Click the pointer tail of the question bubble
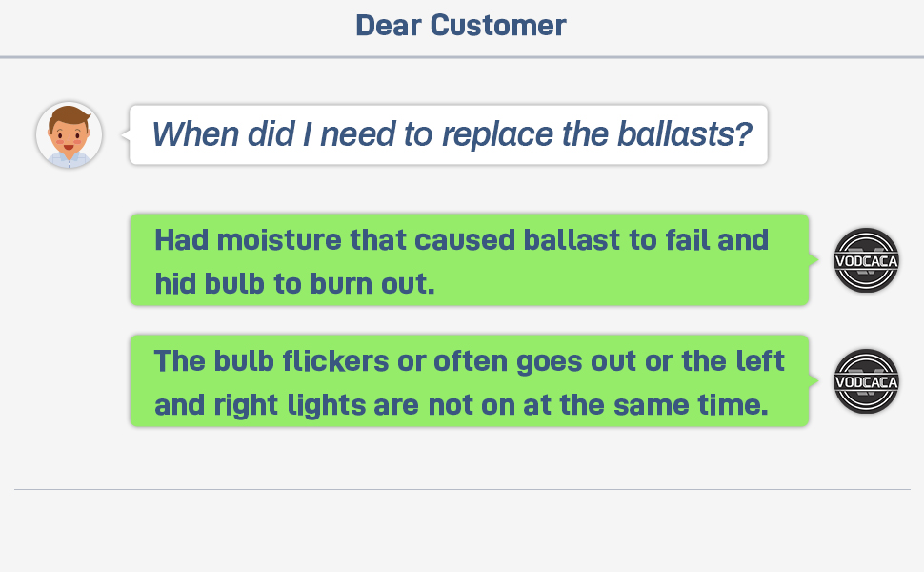Viewport: 924px width, 572px height. click(x=125, y=135)
